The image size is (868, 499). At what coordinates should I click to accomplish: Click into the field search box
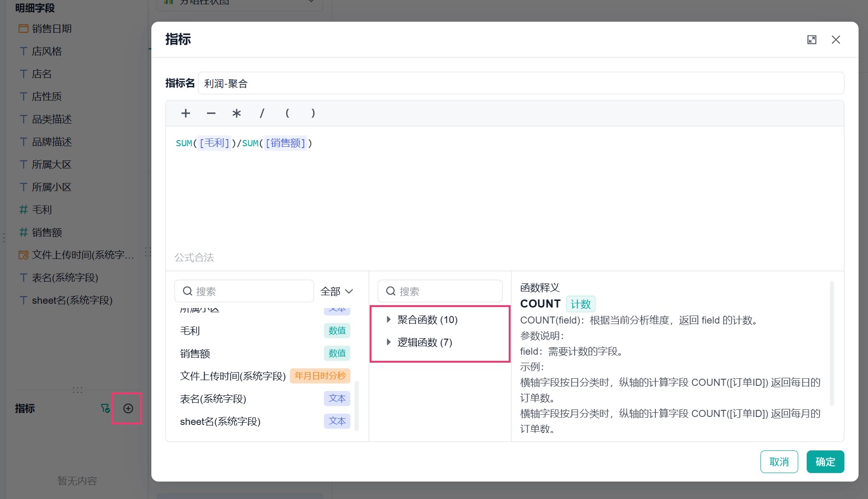pos(244,291)
